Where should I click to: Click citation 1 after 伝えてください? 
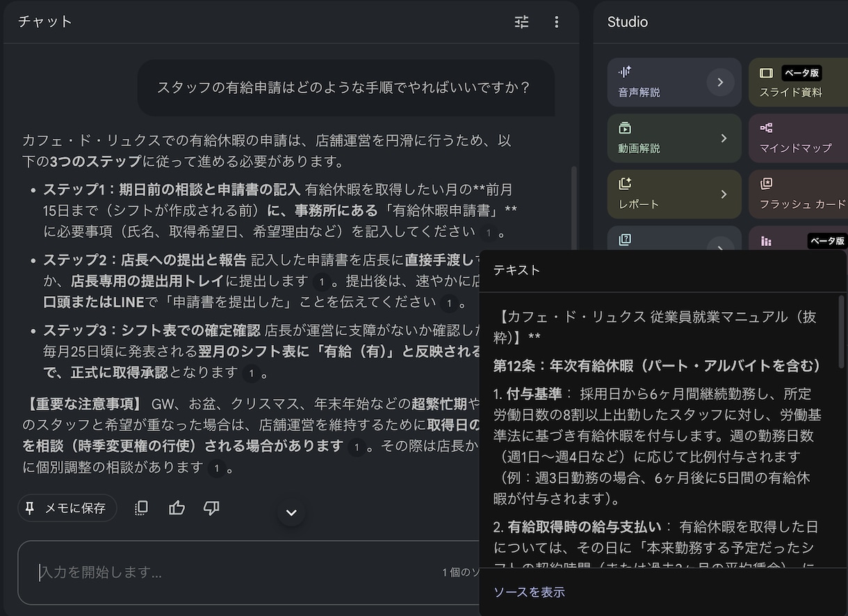449,303
